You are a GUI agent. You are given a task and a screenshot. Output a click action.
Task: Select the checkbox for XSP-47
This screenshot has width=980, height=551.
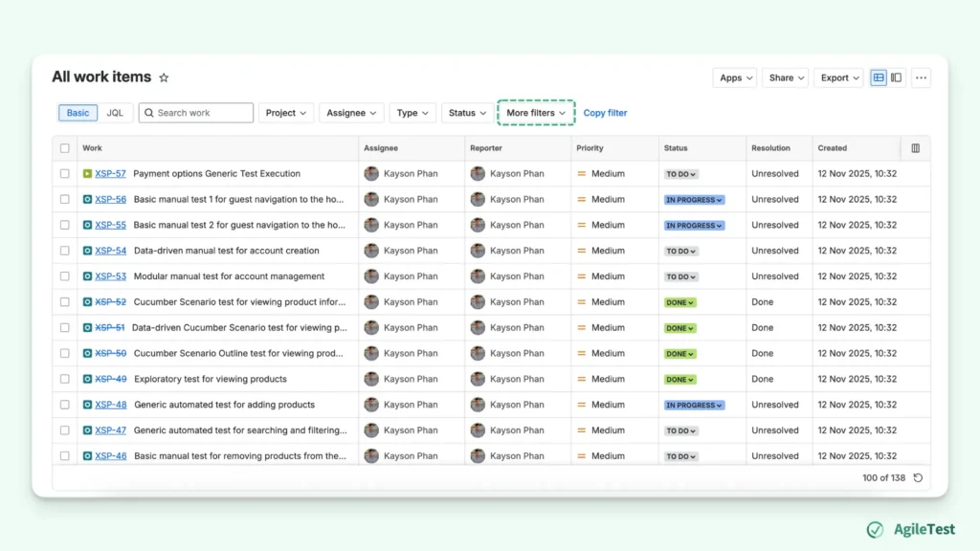click(65, 430)
